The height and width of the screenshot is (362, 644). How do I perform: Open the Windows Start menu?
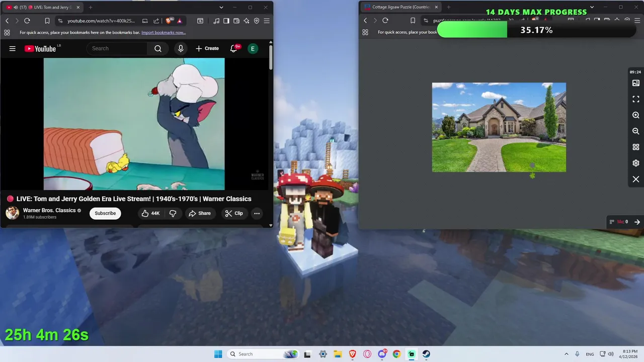[218, 354]
